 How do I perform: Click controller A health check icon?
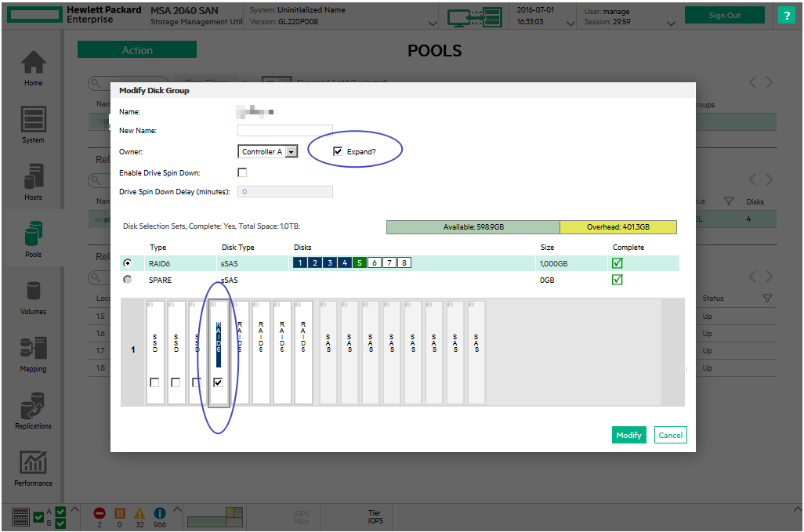(60, 512)
